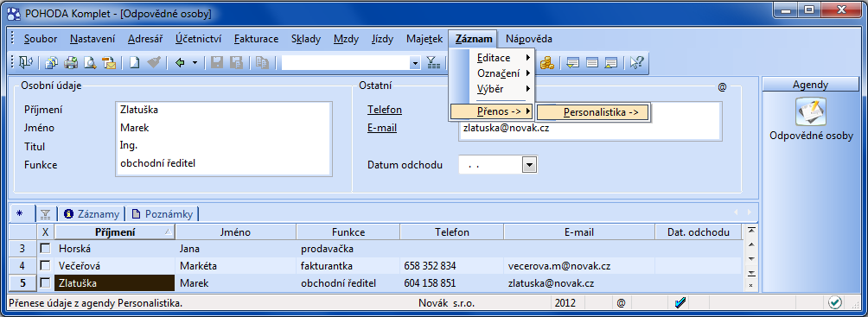Click the @ icon in Ostatní section
868x317 pixels.
(x=722, y=87)
